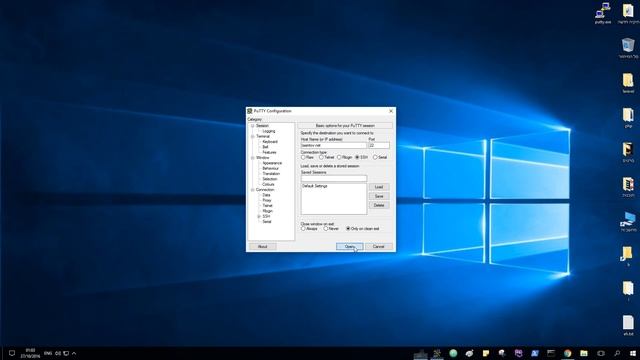Expand the SSH tree node
640x360 pixels.
(x=259, y=216)
